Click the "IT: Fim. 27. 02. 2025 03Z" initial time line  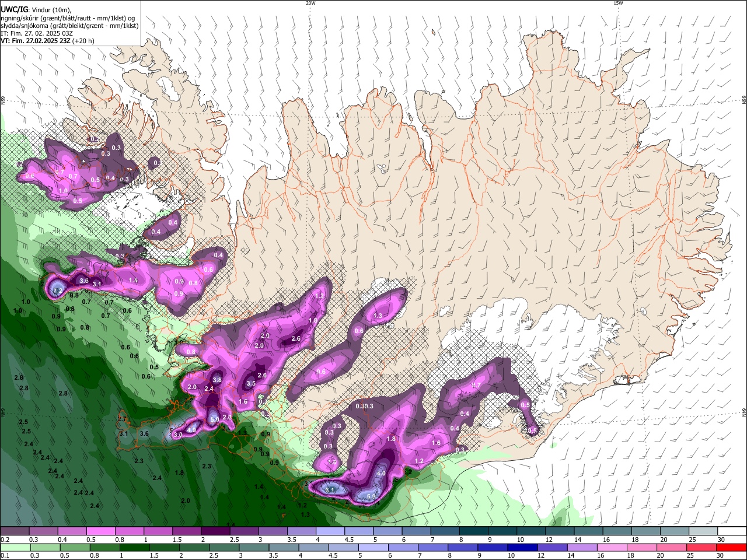[37, 33]
